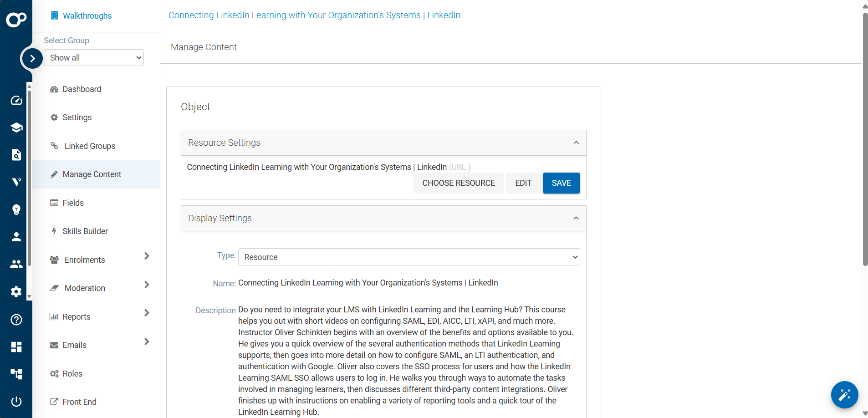
Task: Click the magic wand floating button
Action: click(844, 394)
